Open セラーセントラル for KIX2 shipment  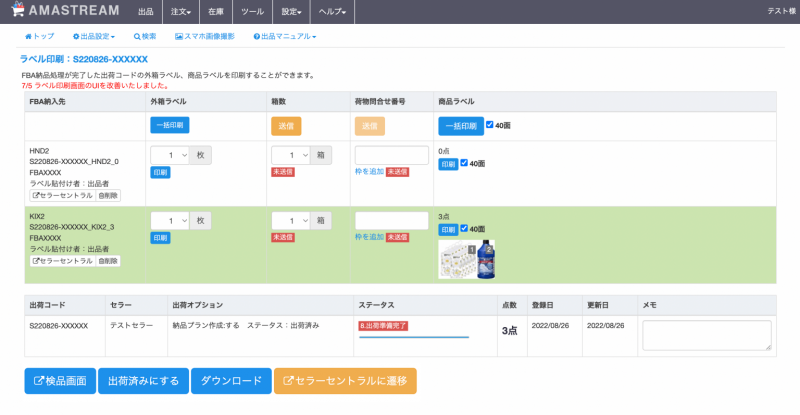point(62,261)
